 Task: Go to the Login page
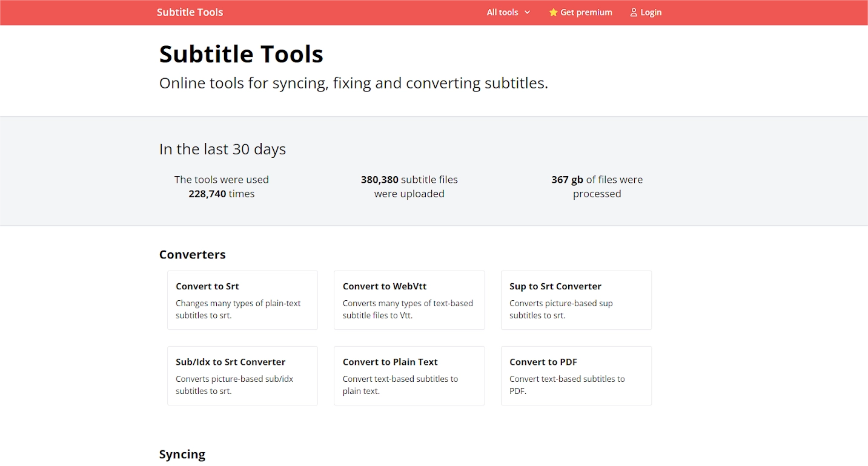[646, 12]
